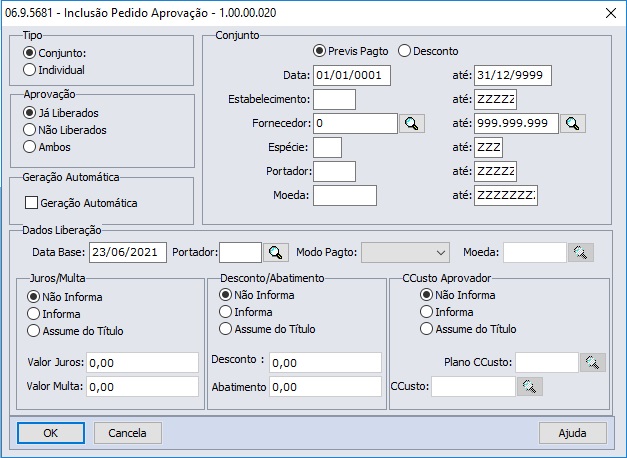Viewport: 627px width, 458px height.
Task: Click Fornecedor até field 999.999.999
Action: pos(516,124)
